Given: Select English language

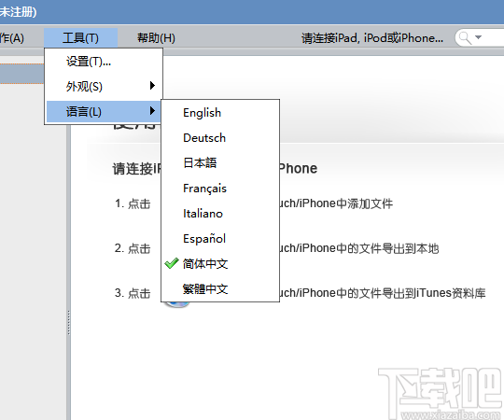Looking at the screenshot, I should tap(220, 113).
